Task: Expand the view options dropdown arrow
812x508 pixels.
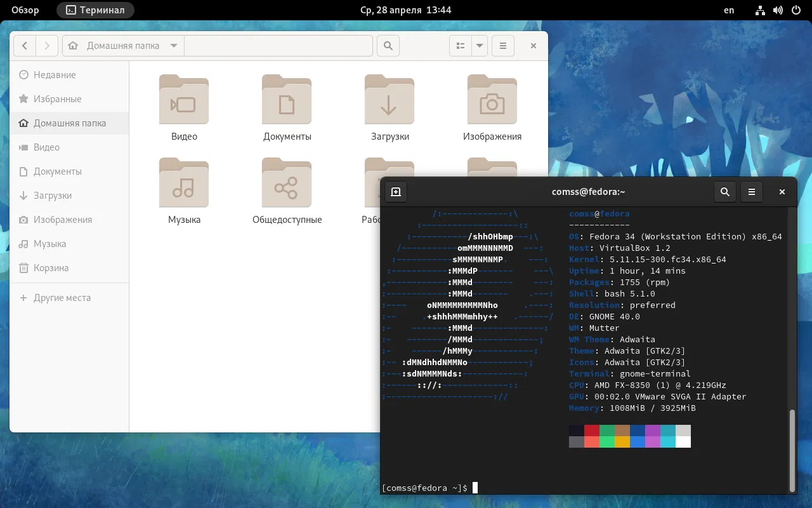Action: (x=479, y=46)
